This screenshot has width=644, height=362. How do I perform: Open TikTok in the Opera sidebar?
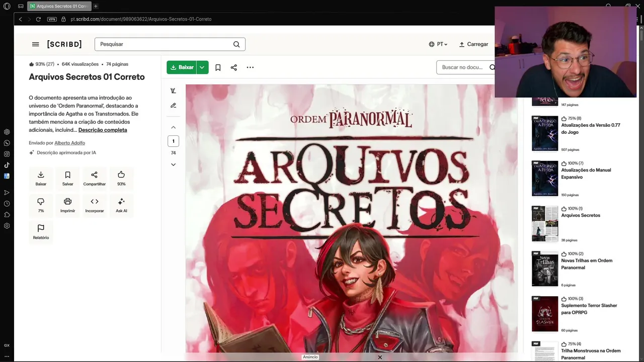click(7, 165)
